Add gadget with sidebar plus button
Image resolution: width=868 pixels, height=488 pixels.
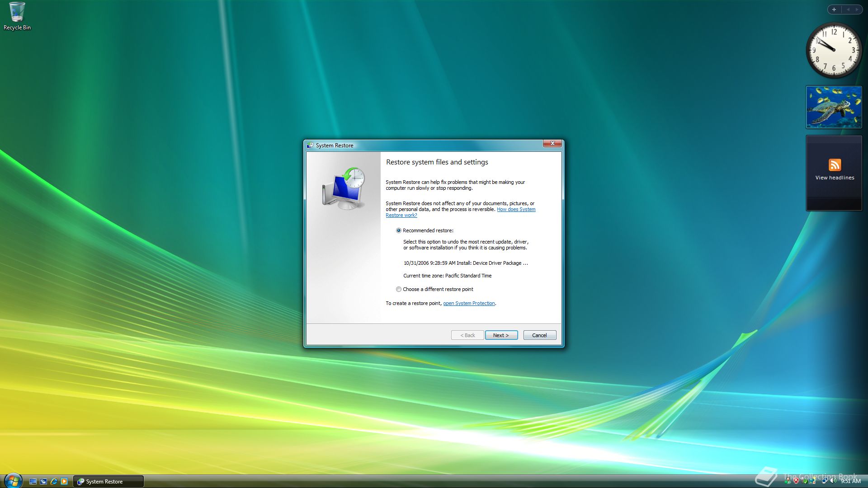[x=834, y=9]
